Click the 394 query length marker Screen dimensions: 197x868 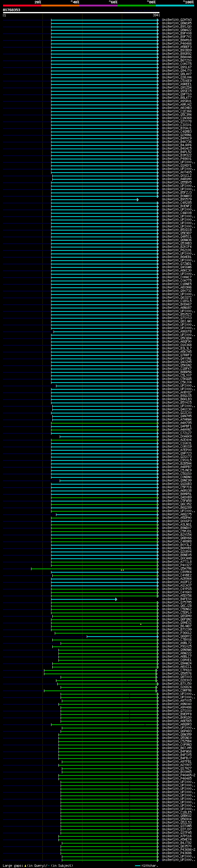pos(155,15)
